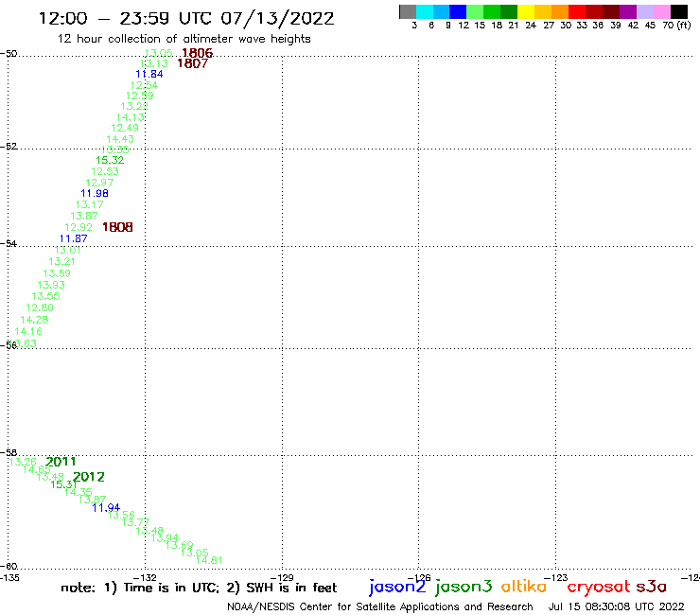Click the wave height value 13.22

(x=134, y=106)
